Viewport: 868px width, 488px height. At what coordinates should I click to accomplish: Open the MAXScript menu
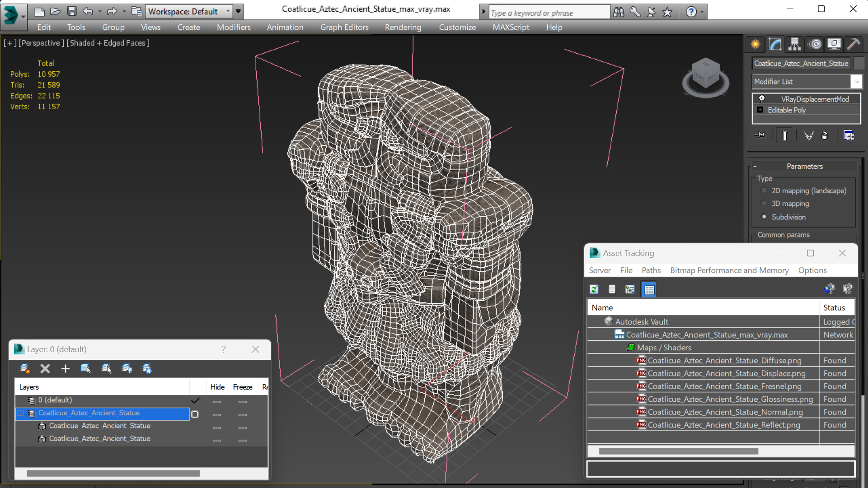click(511, 27)
